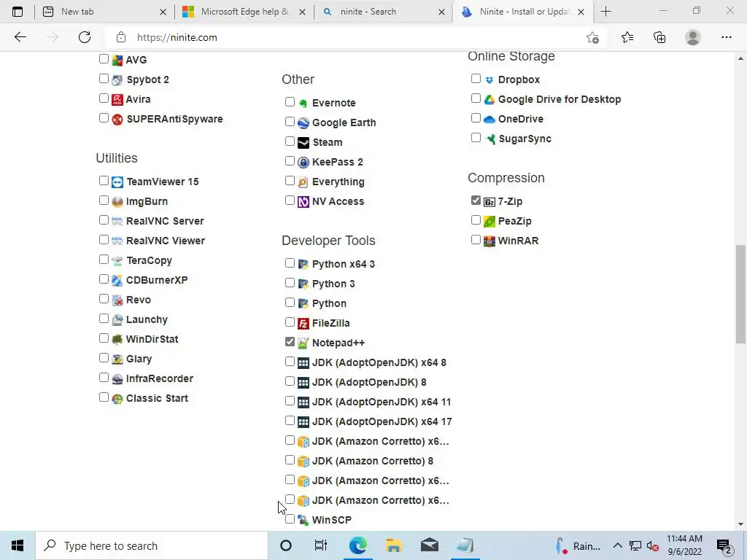Switch to the ninite - Search tab
The height and width of the screenshot is (560, 747).
click(384, 12)
